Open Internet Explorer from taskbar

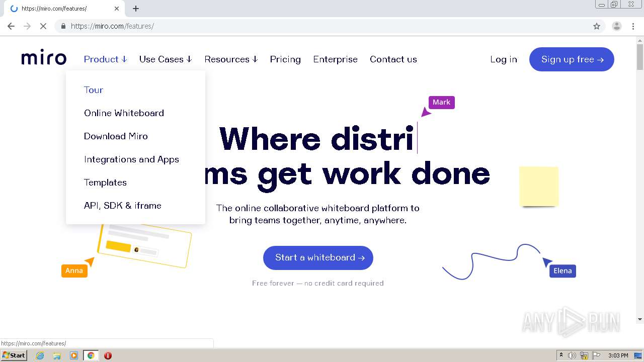(x=40, y=355)
